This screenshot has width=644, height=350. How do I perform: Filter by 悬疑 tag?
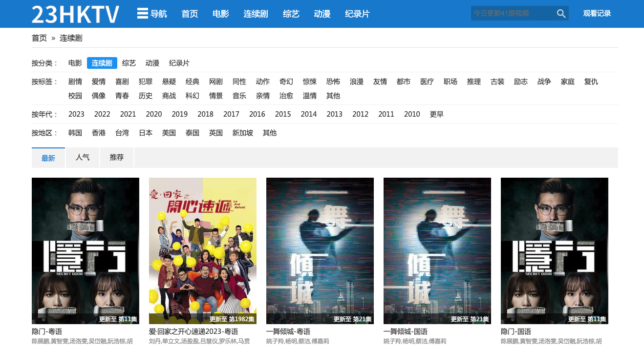pyautogui.click(x=169, y=82)
